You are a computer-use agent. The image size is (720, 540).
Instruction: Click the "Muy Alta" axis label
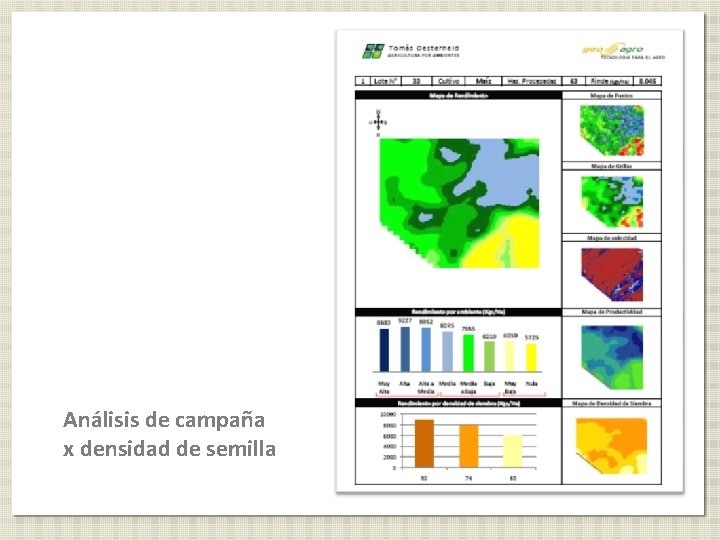click(384, 388)
